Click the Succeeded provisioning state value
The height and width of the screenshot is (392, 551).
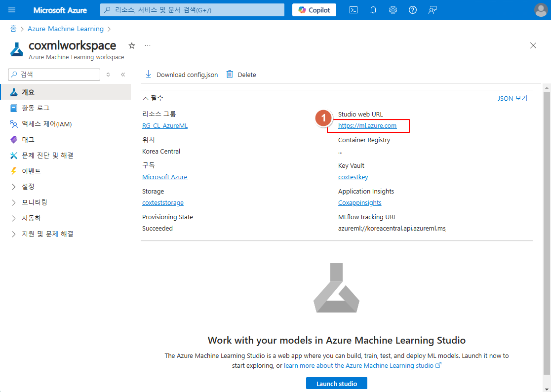(x=157, y=228)
